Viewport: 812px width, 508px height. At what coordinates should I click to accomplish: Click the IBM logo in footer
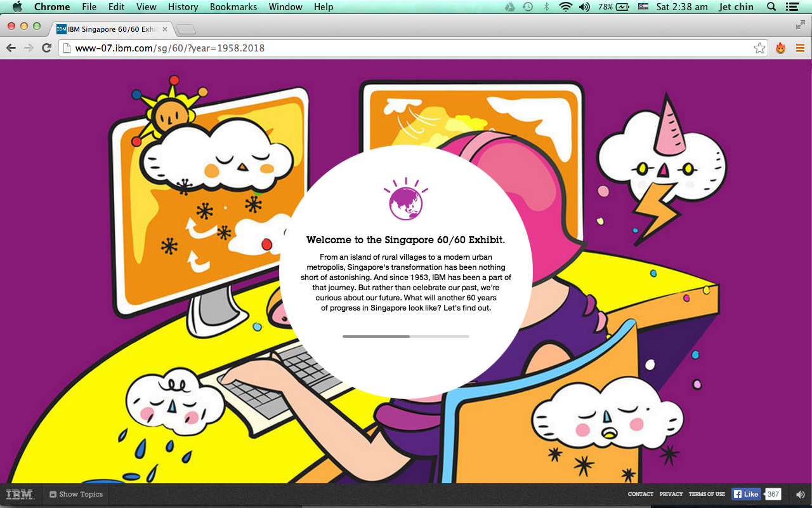(19, 494)
